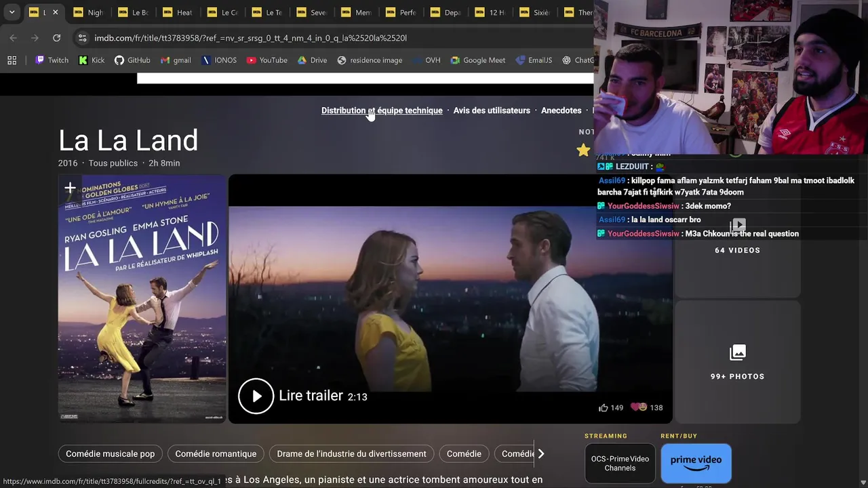This screenshot has height=488, width=868.
Task: Open 'Avis des utilisateurs' link
Action: tap(492, 110)
